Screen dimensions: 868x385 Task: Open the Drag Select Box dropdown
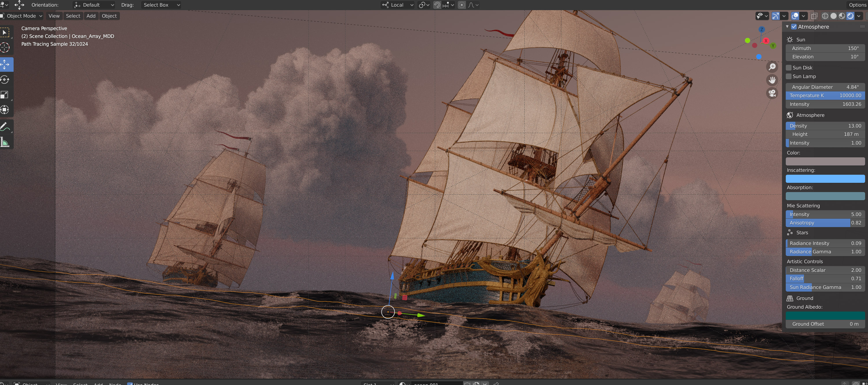(161, 5)
